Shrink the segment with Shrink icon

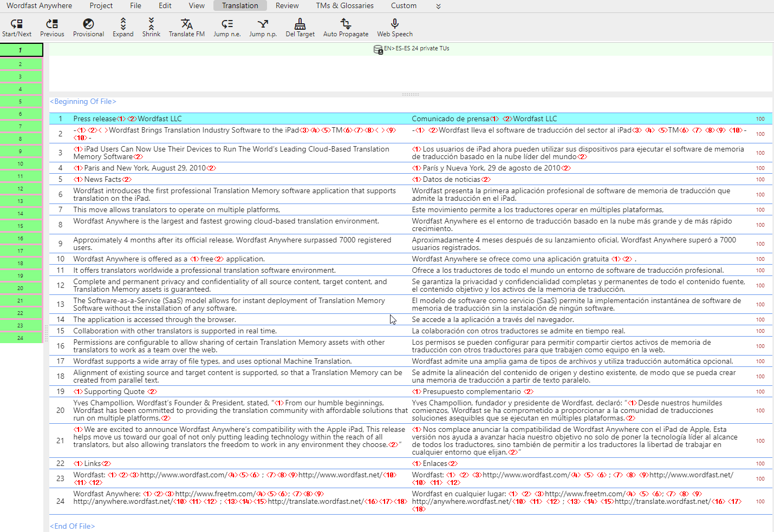pos(151,24)
